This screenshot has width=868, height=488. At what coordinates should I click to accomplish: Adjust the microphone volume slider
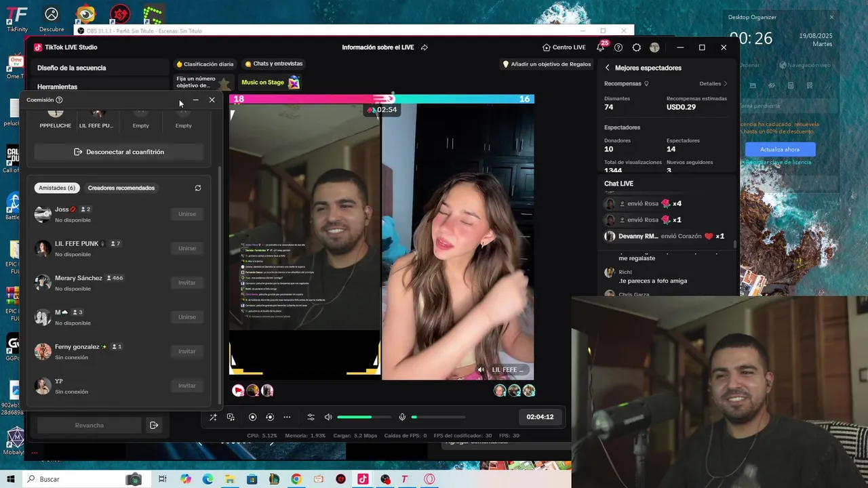[438, 418]
